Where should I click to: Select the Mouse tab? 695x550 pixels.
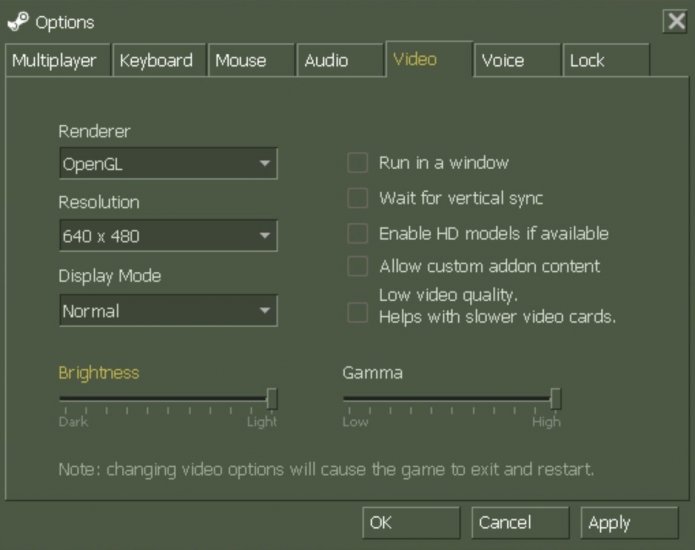click(240, 61)
